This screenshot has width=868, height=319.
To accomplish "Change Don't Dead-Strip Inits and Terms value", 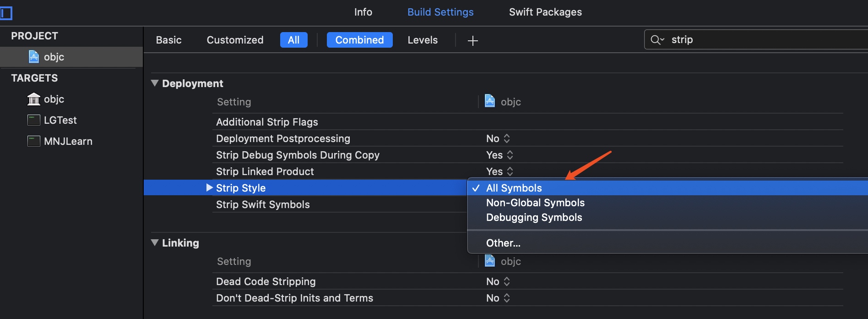I will point(498,298).
